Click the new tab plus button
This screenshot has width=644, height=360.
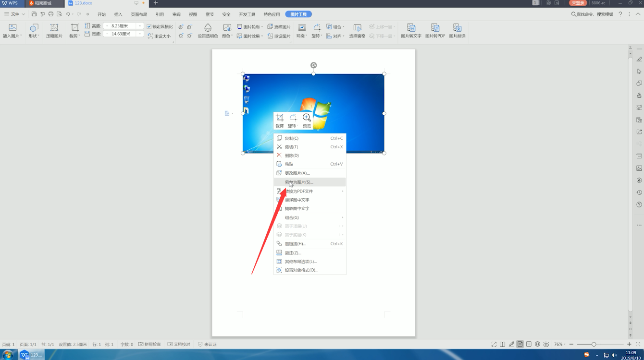[x=155, y=3]
